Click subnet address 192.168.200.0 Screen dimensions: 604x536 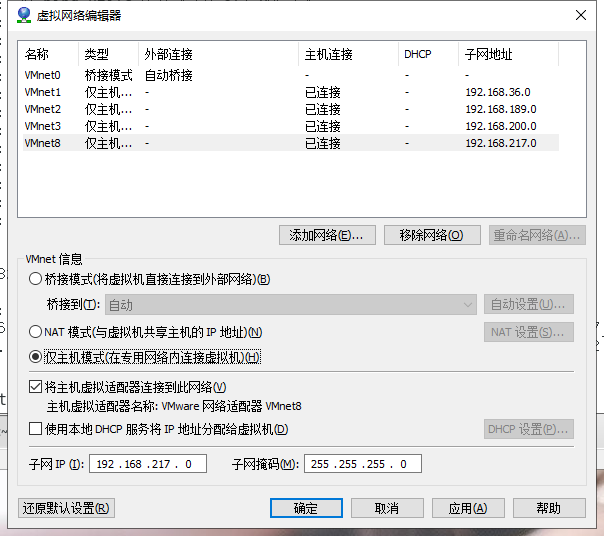click(x=501, y=126)
